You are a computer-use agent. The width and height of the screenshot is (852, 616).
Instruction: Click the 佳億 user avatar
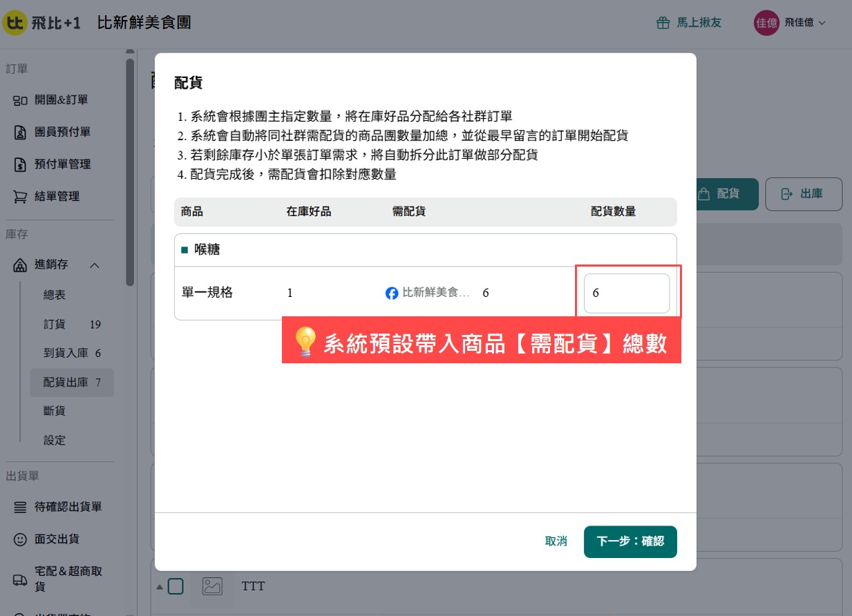coord(766,23)
